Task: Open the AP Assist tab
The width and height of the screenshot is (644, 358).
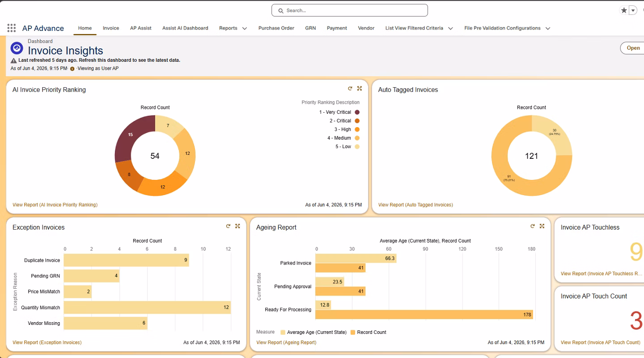Action: click(141, 28)
